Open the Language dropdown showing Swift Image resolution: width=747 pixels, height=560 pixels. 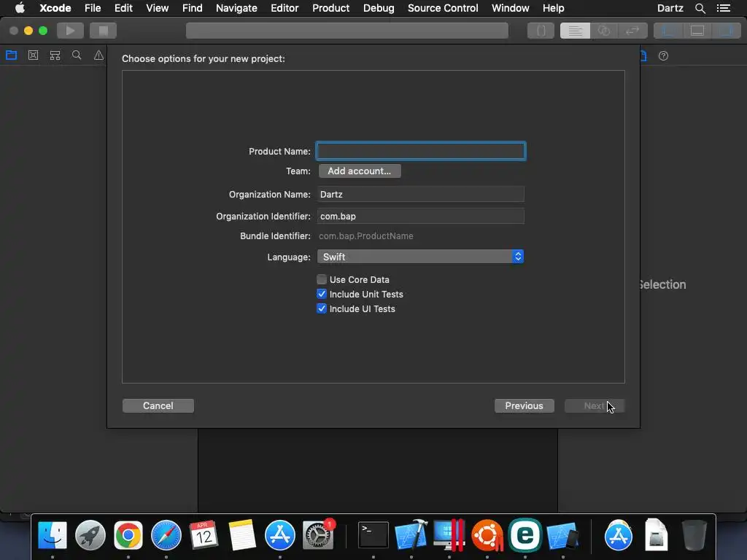pyautogui.click(x=421, y=257)
